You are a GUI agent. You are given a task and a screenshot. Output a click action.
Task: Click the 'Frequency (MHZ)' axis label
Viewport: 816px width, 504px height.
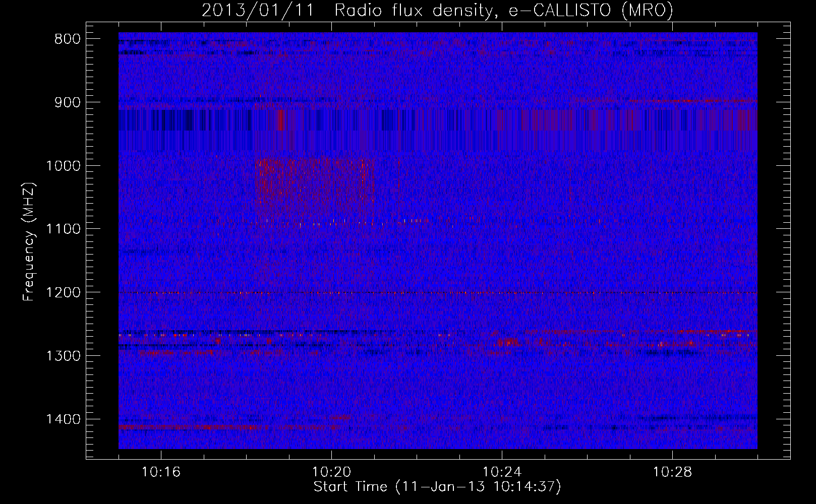29,241
